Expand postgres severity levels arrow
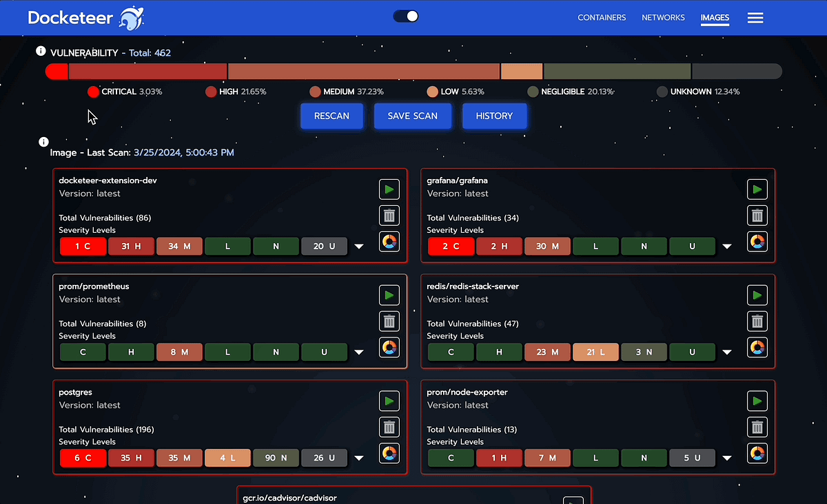 (359, 458)
